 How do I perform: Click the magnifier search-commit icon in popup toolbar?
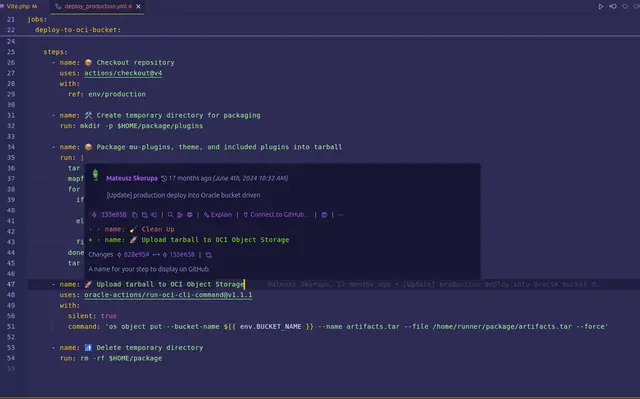click(171, 215)
